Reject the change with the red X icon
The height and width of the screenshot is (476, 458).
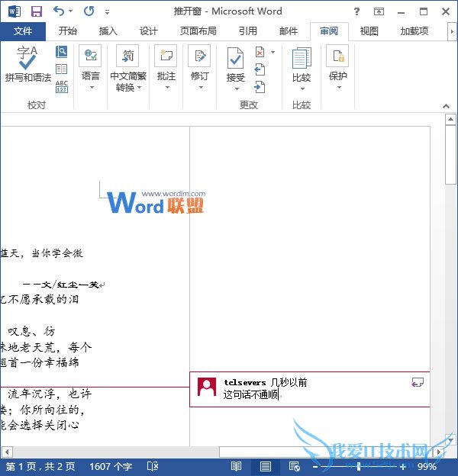[x=260, y=52]
